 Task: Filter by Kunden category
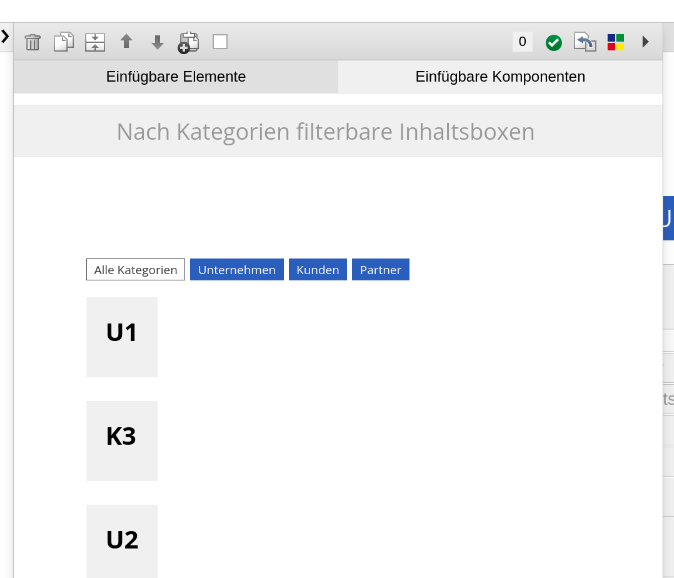(318, 269)
